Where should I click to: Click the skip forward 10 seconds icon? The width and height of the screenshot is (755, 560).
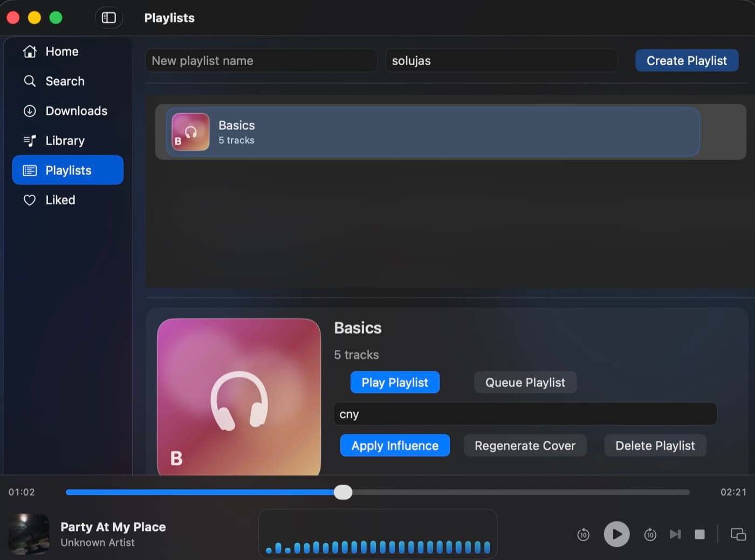click(650, 534)
